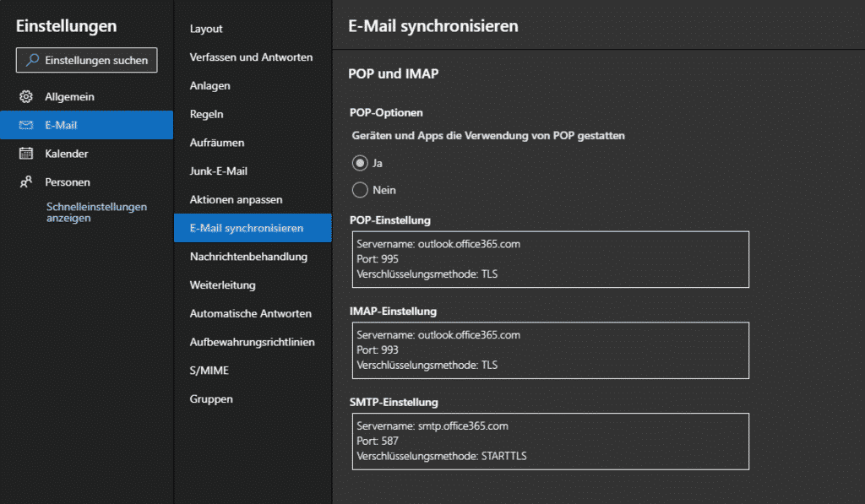Screen dimensions: 865x504
Task: Click the Einstellungen panel title
Action: [x=66, y=26]
